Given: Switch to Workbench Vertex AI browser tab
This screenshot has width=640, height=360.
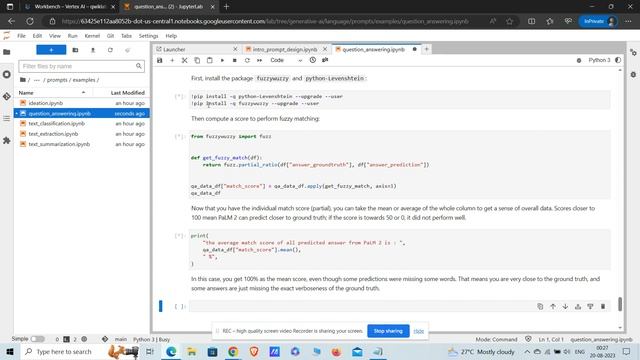Looking at the screenshot, I should click(69, 7).
